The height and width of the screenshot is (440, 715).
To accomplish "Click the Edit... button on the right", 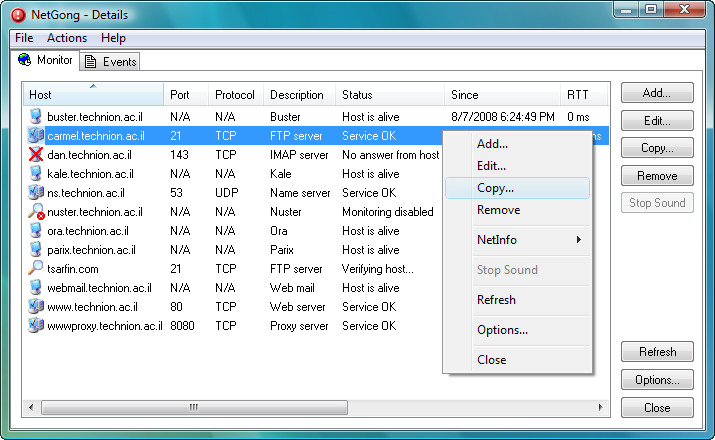I will coord(657,121).
